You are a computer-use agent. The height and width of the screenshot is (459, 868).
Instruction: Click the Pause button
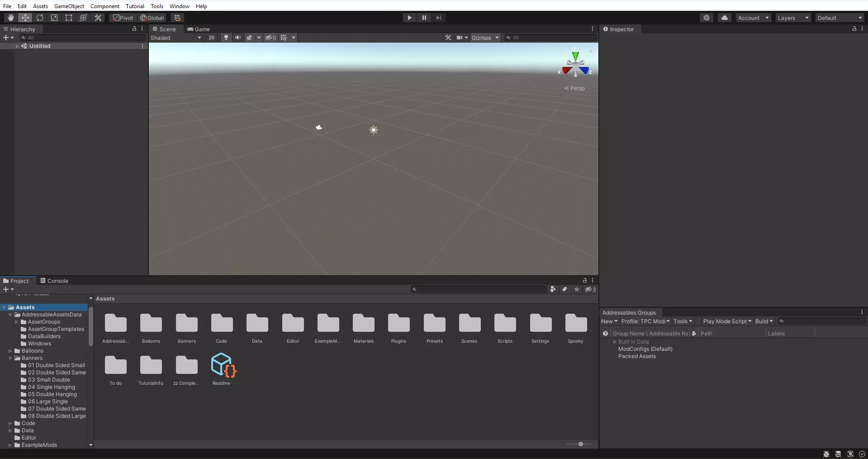click(424, 18)
